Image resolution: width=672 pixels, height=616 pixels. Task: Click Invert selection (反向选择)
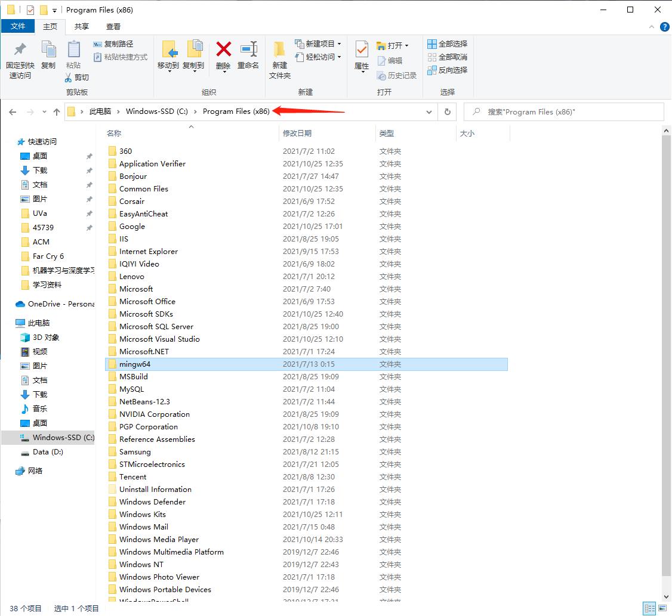[x=448, y=70]
